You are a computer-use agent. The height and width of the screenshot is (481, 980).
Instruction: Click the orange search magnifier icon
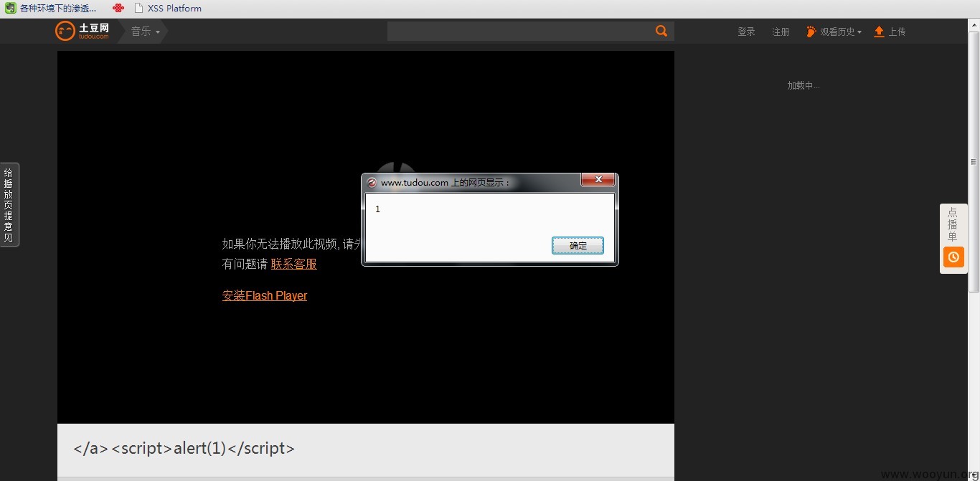pyautogui.click(x=661, y=31)
